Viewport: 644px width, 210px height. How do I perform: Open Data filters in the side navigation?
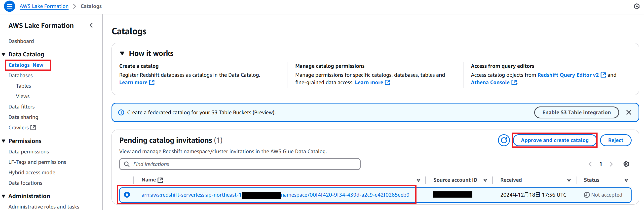[22, 107]
